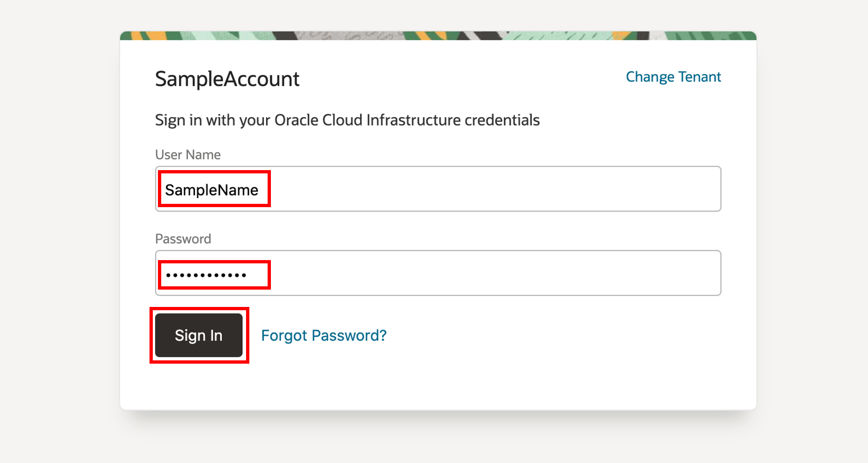Image resolution: width=868 pixels, height=463 pixels.
Task: Click the word "Forgot" in the link
Action: [x=284, y=336]
